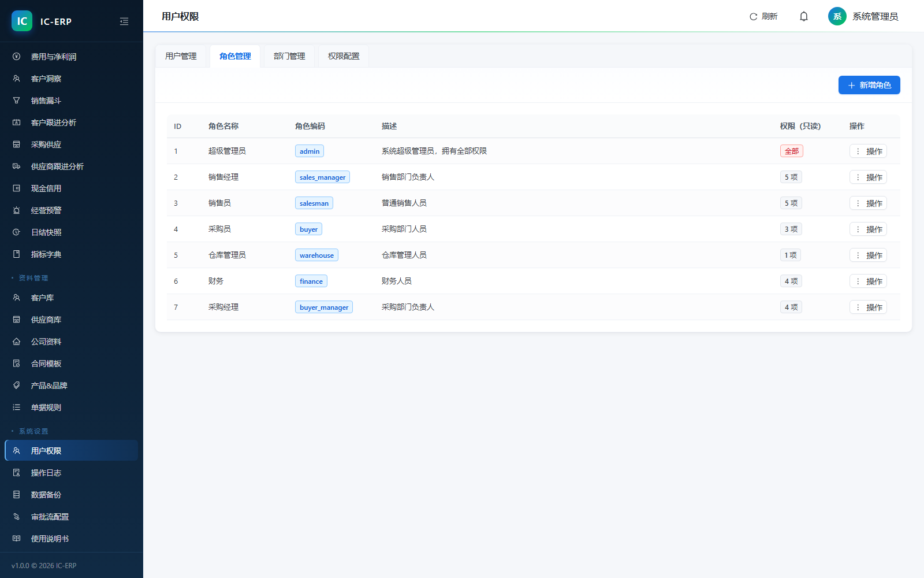
Task: Open 合同模板 in the sidebar
Action: 72,364
